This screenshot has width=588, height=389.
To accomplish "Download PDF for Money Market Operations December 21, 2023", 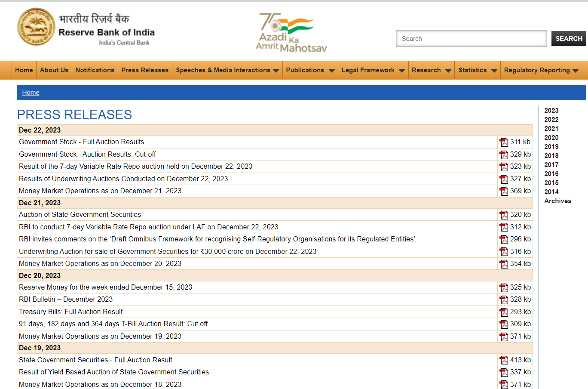I will coord(503,191).
